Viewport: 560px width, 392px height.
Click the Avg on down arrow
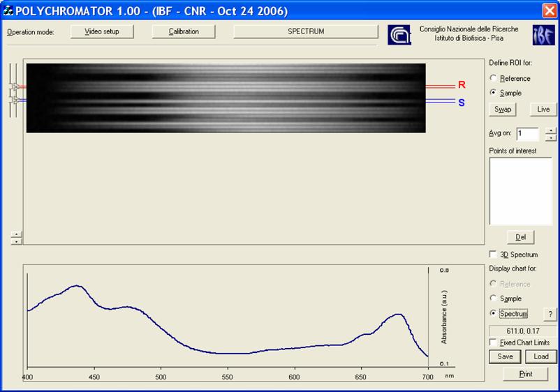550,137
